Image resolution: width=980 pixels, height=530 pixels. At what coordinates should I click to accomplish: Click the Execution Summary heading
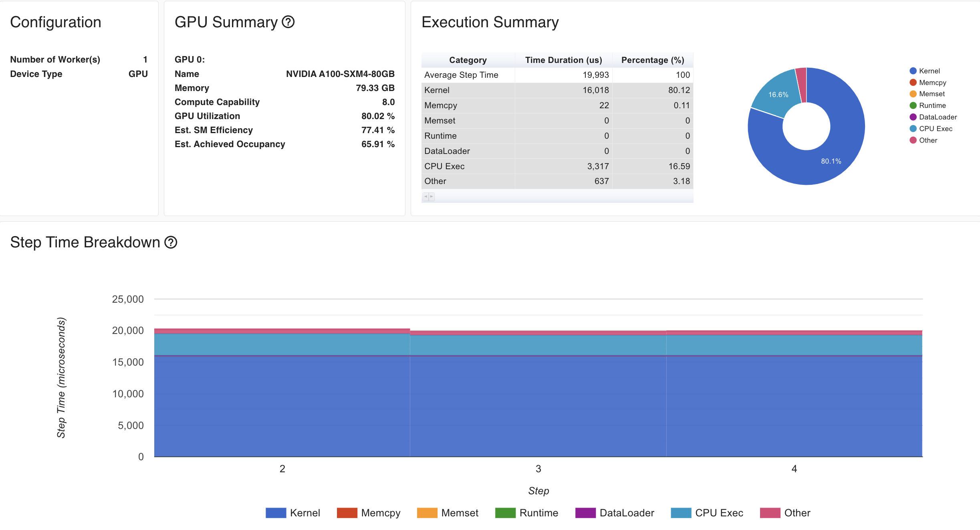point(490,22)
